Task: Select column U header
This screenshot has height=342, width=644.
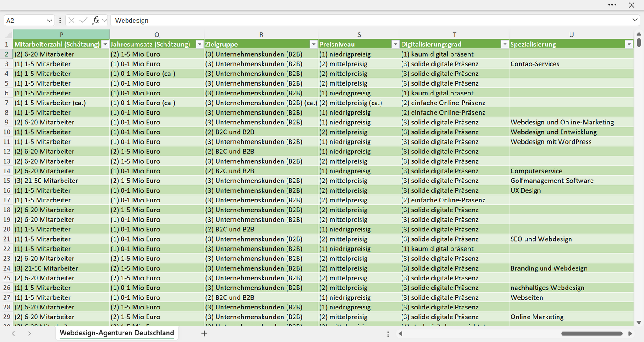Action: pyautogui.click(x=571, y=35)
